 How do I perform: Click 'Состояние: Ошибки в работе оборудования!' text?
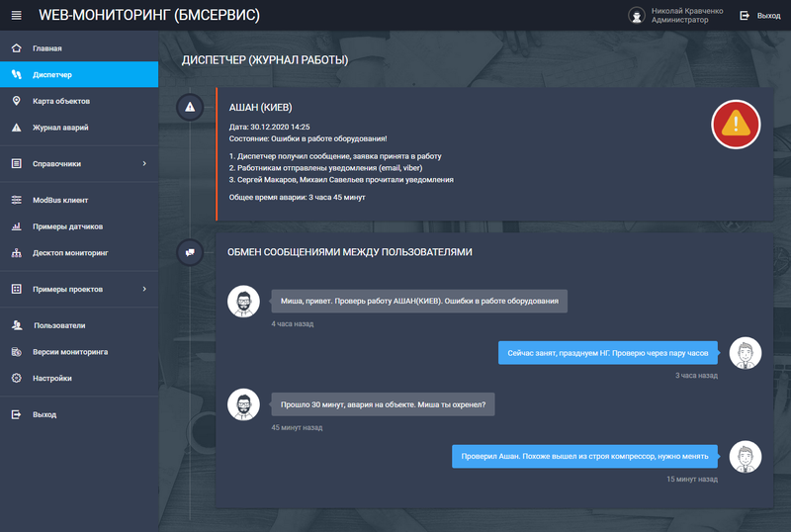click(x=308, y=138)
